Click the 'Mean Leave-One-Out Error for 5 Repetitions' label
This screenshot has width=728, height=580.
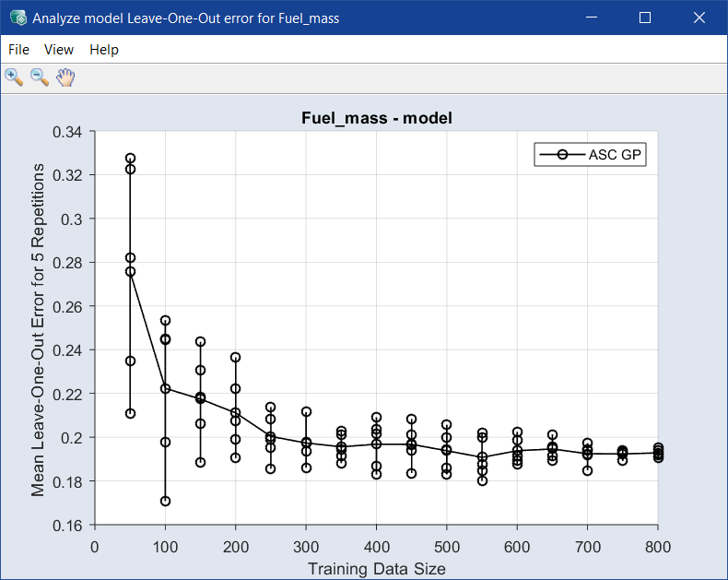tap(38, 330)
